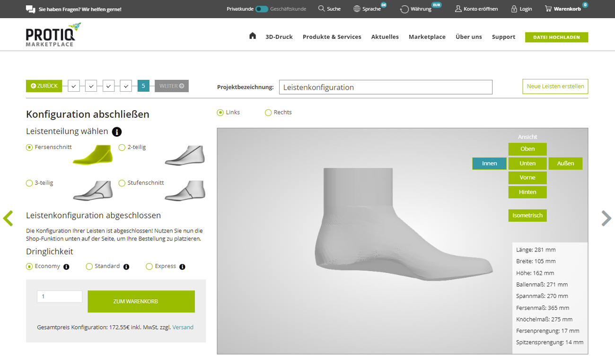Click the left green chevron arrow
The width and height of the screenshot is (615, 364).
pyautogui.click(x=8, y=218)
